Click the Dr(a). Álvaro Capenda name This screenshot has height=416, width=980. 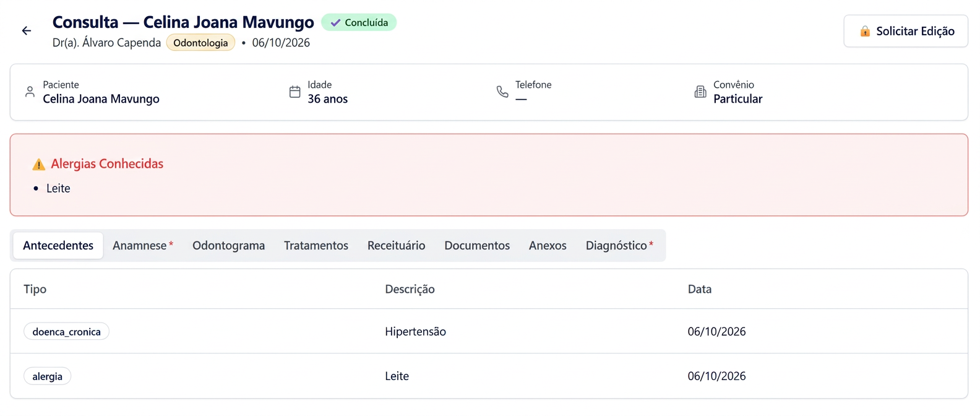106,43
